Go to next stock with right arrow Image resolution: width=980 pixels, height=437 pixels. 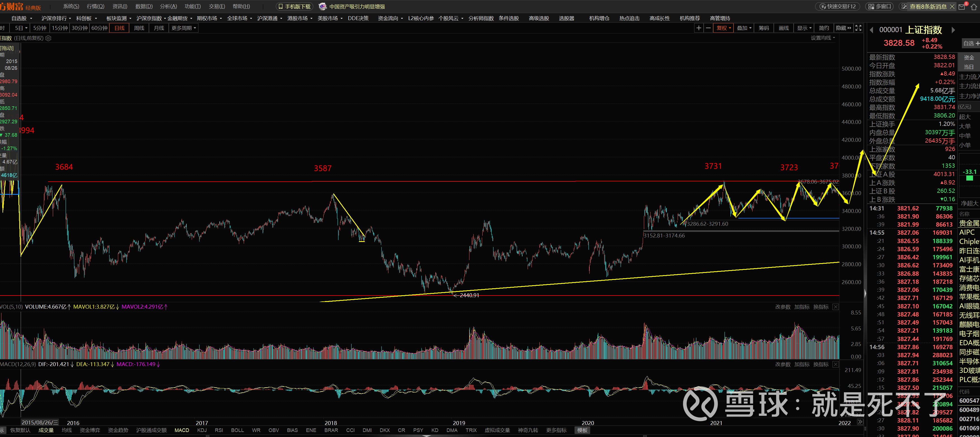pyautogui.click(x=953, y=30)
